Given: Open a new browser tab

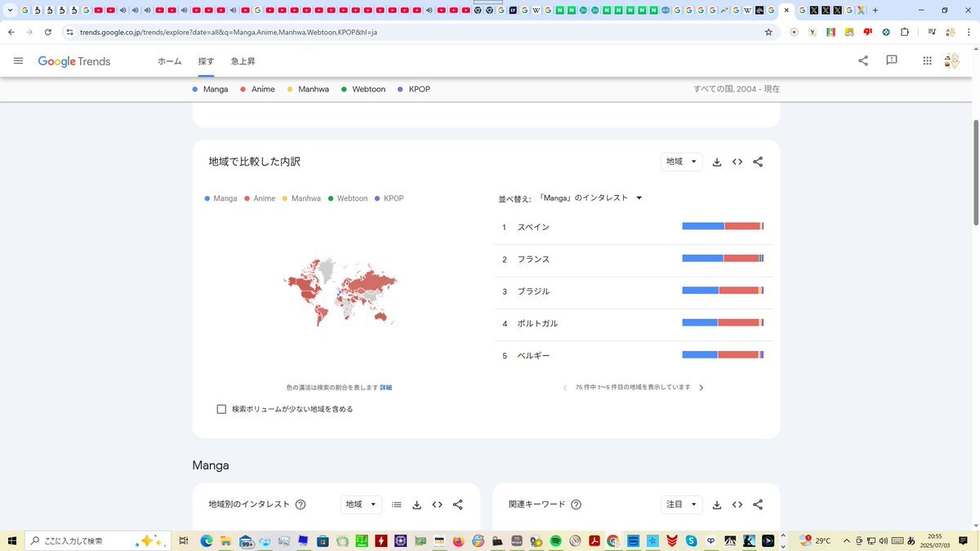Looking at the screenshot, I should click(x=875, y=10).
